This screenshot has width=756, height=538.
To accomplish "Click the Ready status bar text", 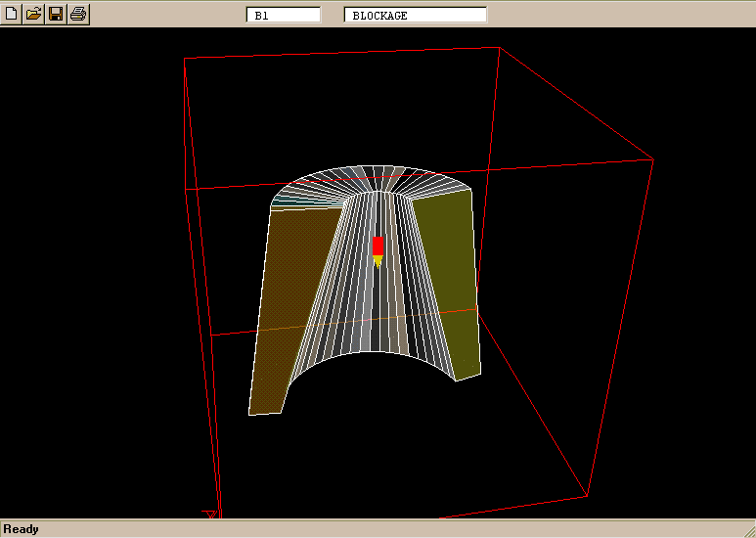I will [x=22, y=529].
